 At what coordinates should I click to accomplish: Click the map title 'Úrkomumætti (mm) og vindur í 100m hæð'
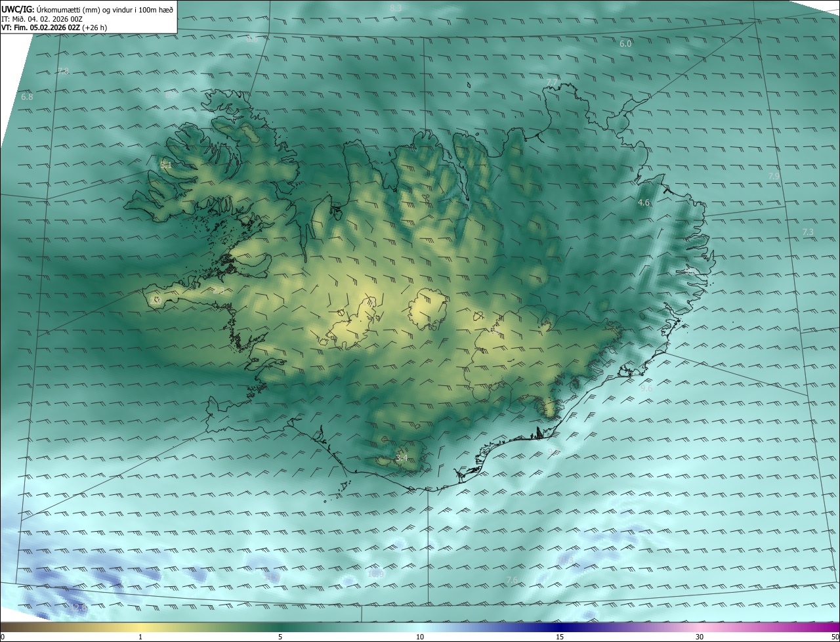coord(104,9)
